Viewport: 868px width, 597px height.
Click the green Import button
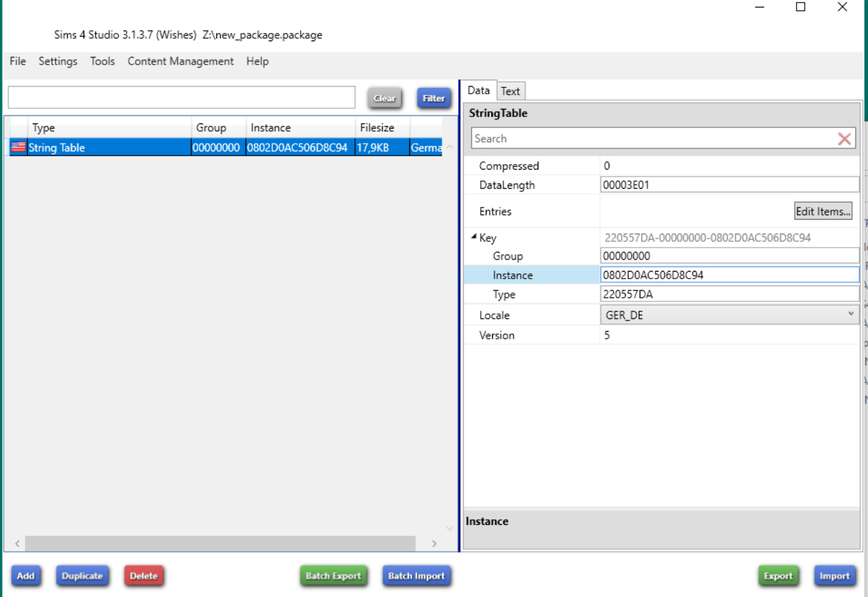[834, 575]
